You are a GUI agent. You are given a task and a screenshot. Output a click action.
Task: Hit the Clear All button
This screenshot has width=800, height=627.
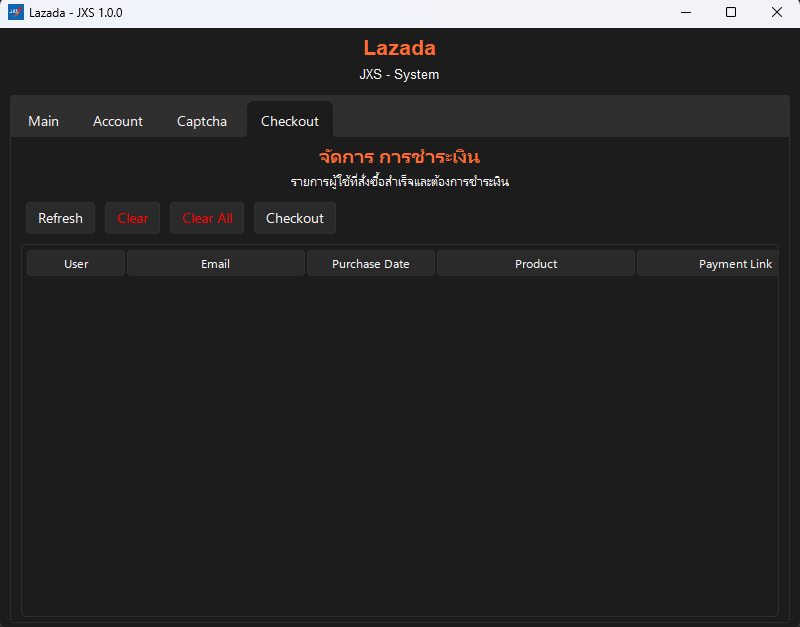[207, 218]
